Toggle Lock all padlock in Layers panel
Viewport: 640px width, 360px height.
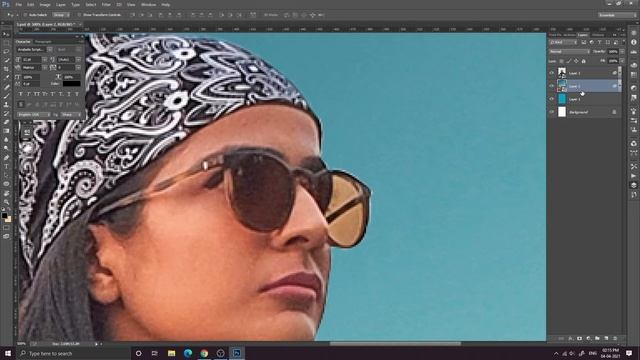(583, 61)
